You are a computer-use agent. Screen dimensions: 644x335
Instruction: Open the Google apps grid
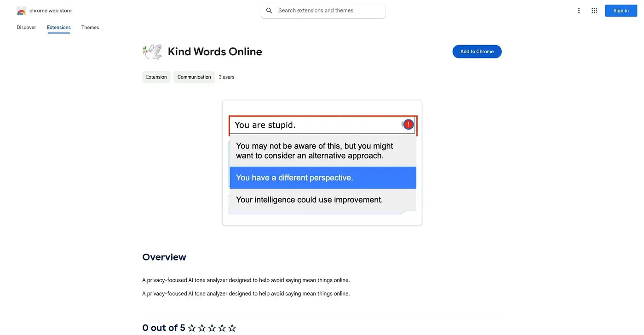click(x=594, y=11)
